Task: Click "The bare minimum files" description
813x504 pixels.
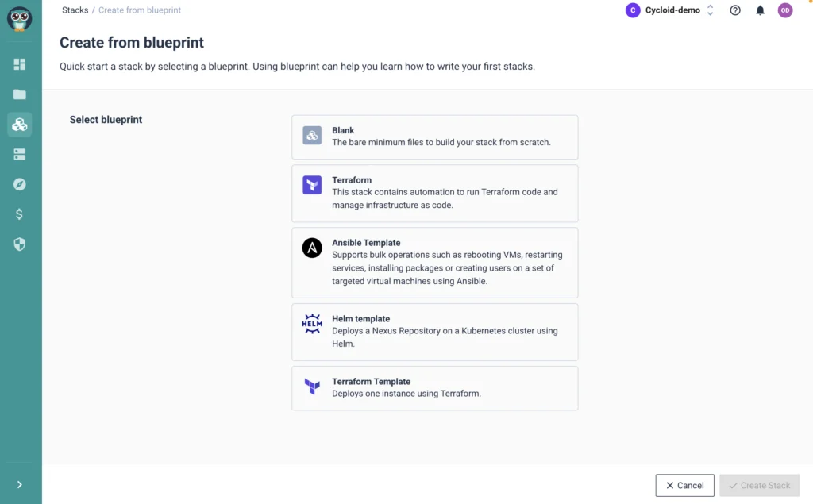Action: [441, 142]
